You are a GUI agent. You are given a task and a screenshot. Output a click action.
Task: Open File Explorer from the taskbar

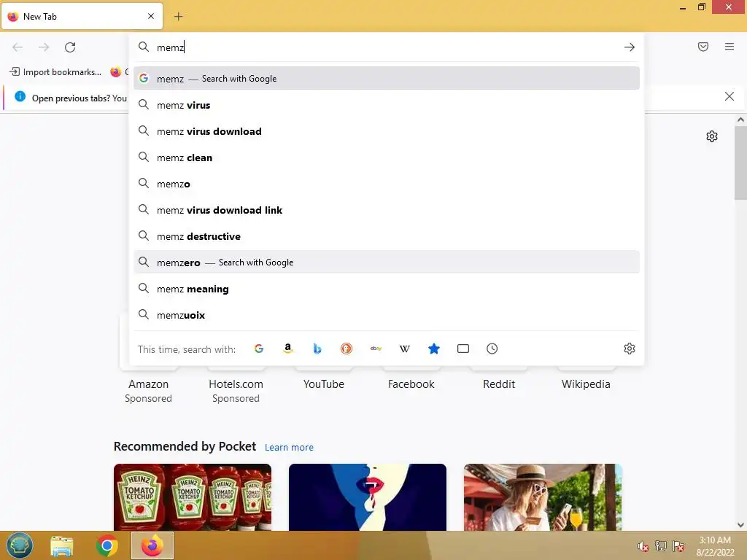[62, 545]
